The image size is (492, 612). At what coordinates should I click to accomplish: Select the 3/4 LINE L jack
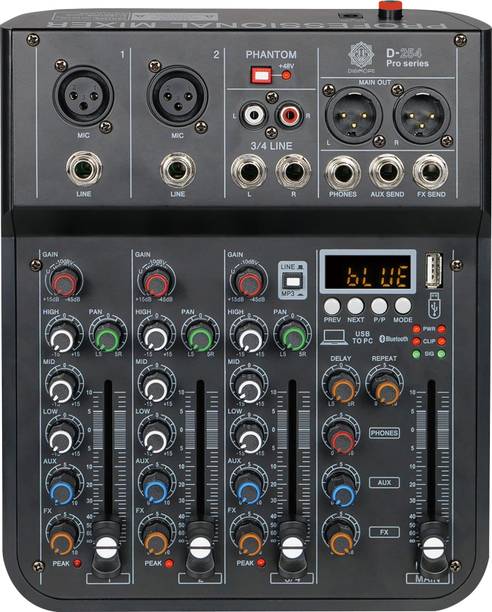pyautogui.click(x=249, y=172)
